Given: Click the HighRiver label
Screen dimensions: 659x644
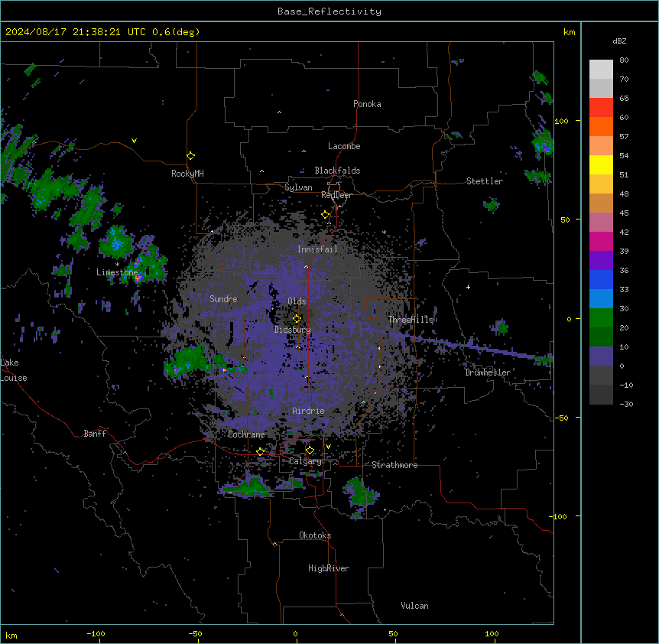Looking at the screenshot, I should pos(329,568).
